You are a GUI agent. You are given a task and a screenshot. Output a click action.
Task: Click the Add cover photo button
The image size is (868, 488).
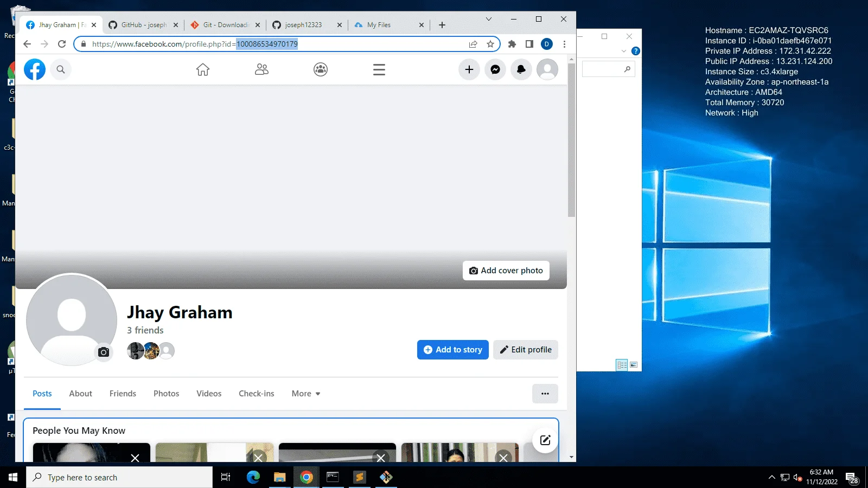[506, 271]
